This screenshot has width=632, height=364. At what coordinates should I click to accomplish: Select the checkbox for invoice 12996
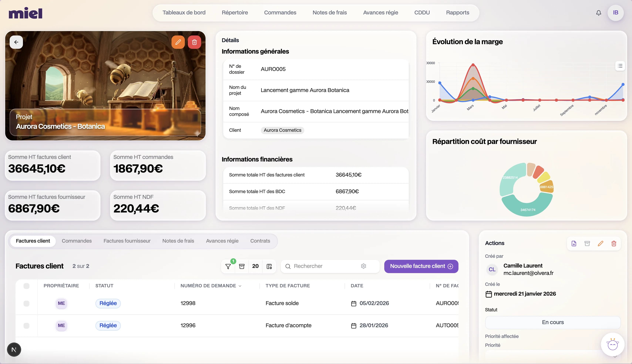(x=26, y=326)
